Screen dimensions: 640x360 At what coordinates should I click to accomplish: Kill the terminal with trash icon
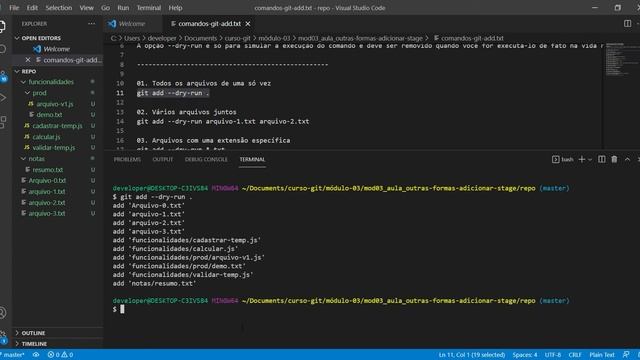(x=614, y=159)
